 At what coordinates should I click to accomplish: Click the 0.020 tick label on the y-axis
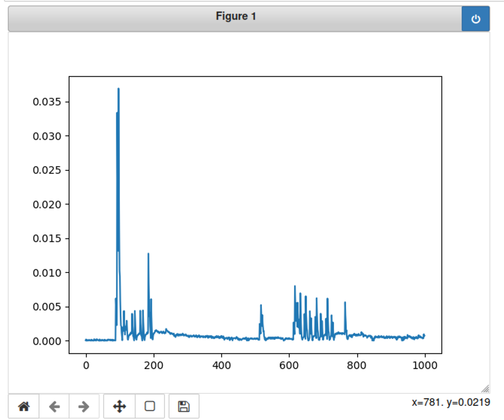(x=47, y=204)
